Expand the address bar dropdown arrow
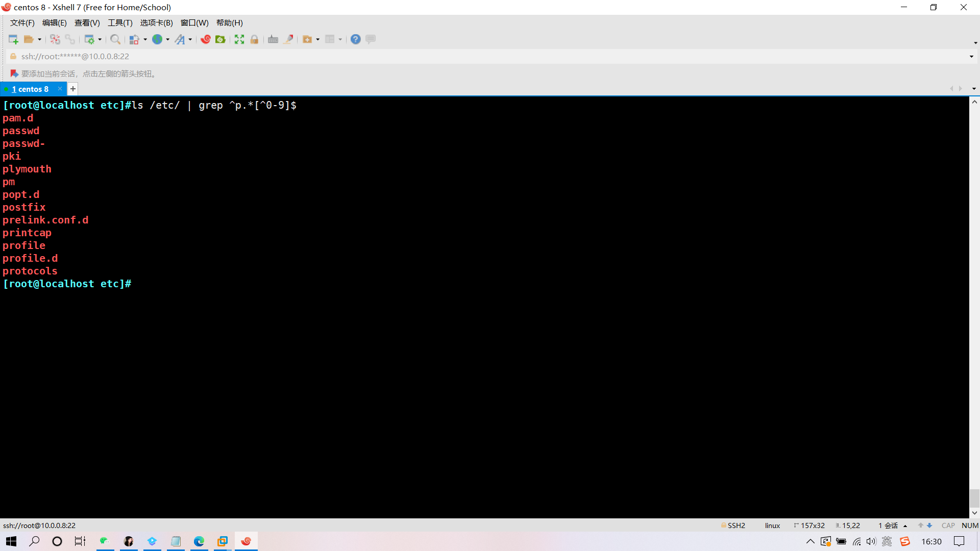This screenshot has height=551, width=980. point(971,57)
